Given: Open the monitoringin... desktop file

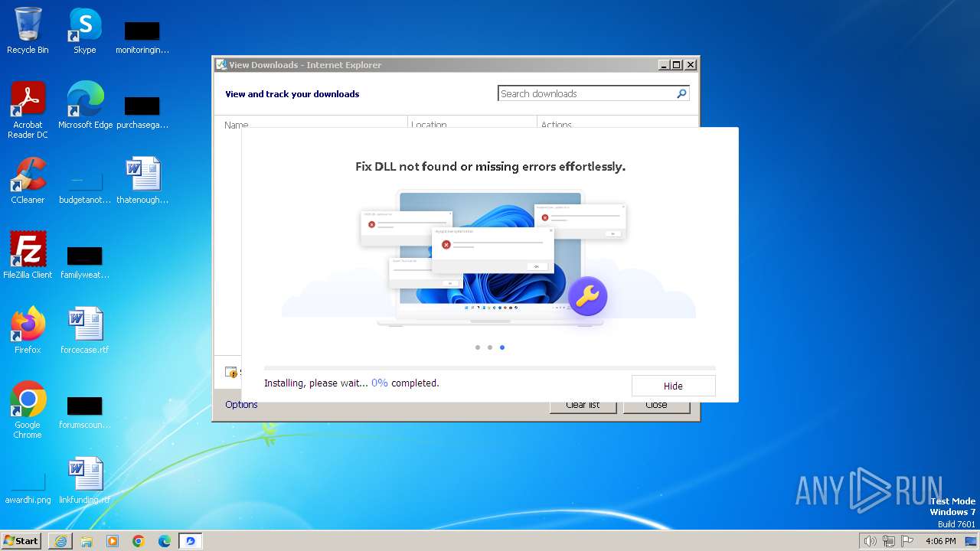Looking at the screenshot, I should tap(142, 37).
